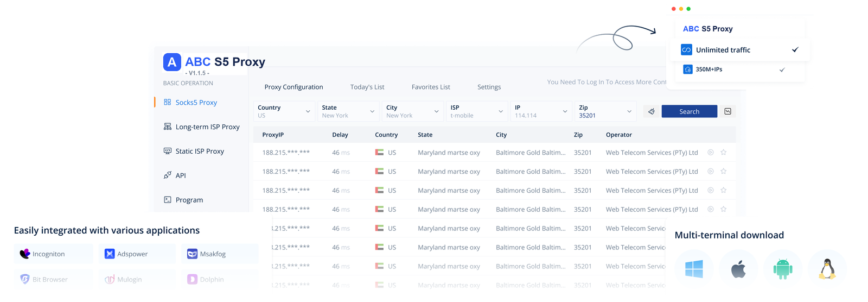868x302 pixels.
Task: Click the red macOS window dot
Action: pos(674,9)
